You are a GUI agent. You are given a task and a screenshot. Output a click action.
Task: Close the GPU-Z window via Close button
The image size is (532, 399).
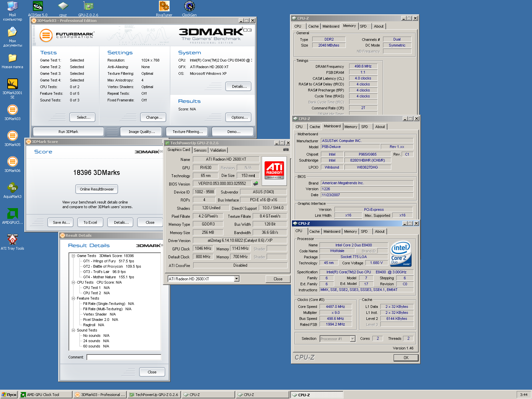point(278,279)
